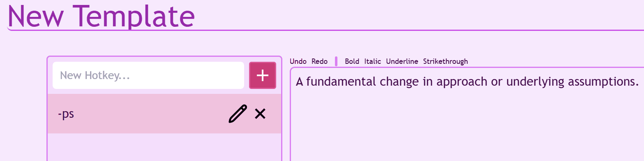
Task: Apply Italic formatting
Action: point(373,61)
